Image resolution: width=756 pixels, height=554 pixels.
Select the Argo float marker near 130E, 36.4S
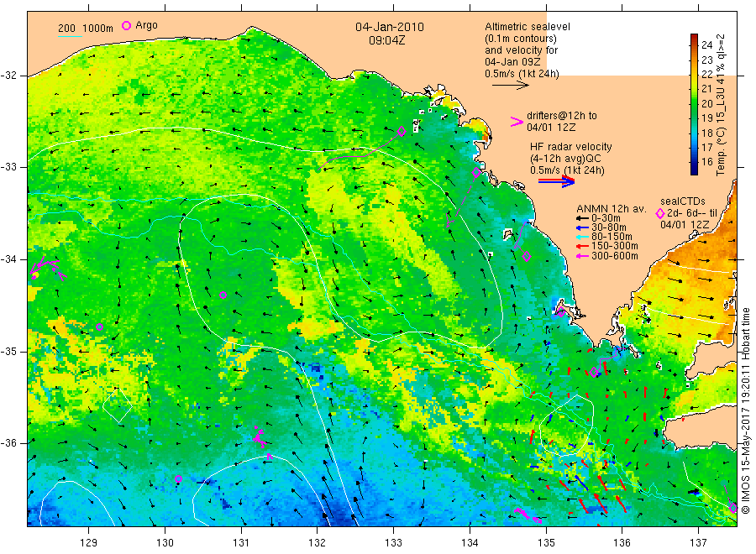[x=178, y=478]
